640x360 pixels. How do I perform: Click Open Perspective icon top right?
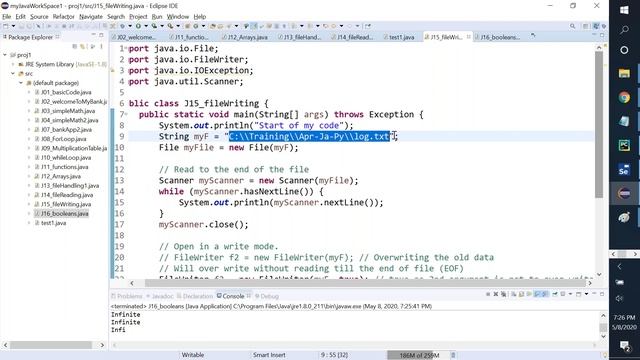click(x=586, y=26)
